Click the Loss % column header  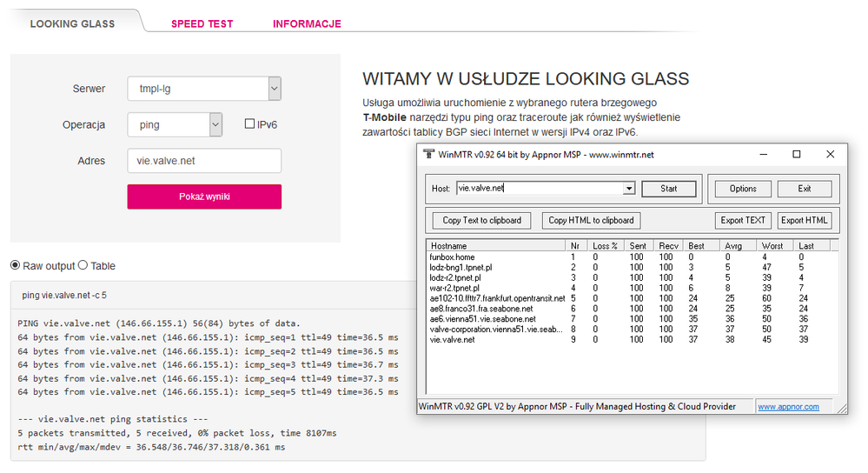tap(606, 246)
